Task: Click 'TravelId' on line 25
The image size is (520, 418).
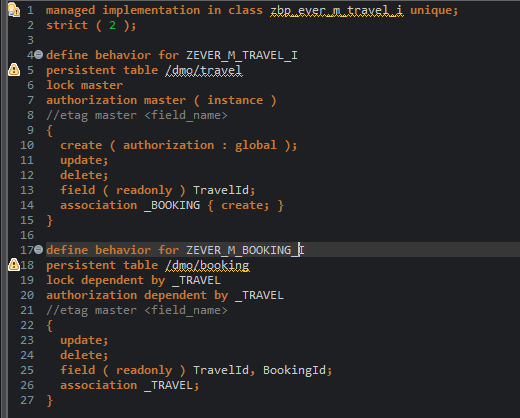Action: point(221,370)
